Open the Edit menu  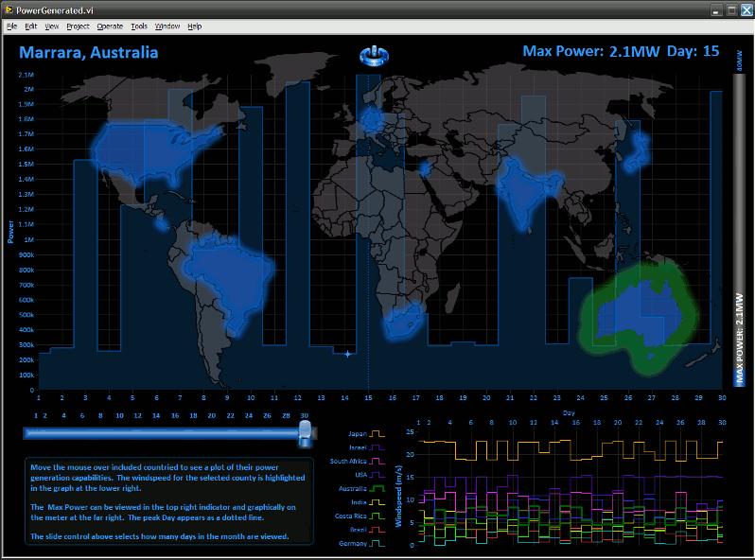(31, 26)
